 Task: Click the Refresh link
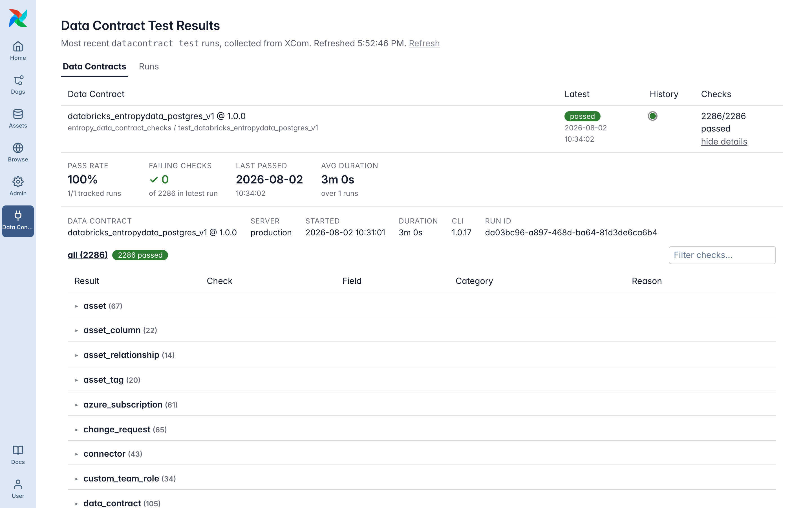[424, 43]
